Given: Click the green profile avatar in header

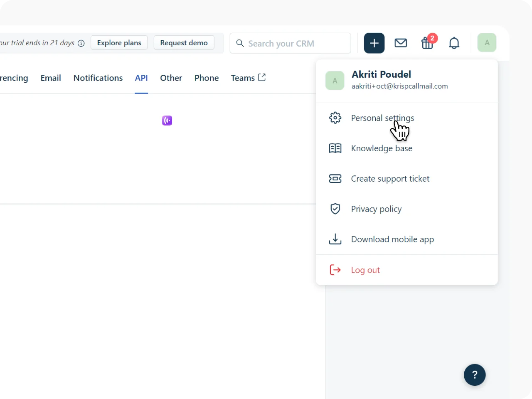Looking at the screenshot, I should pos(487,42).
